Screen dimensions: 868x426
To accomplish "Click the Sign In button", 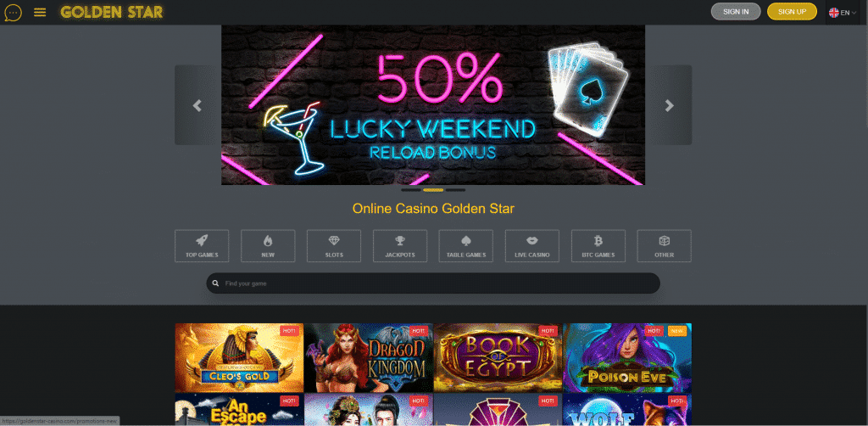I will coord(736,12).
